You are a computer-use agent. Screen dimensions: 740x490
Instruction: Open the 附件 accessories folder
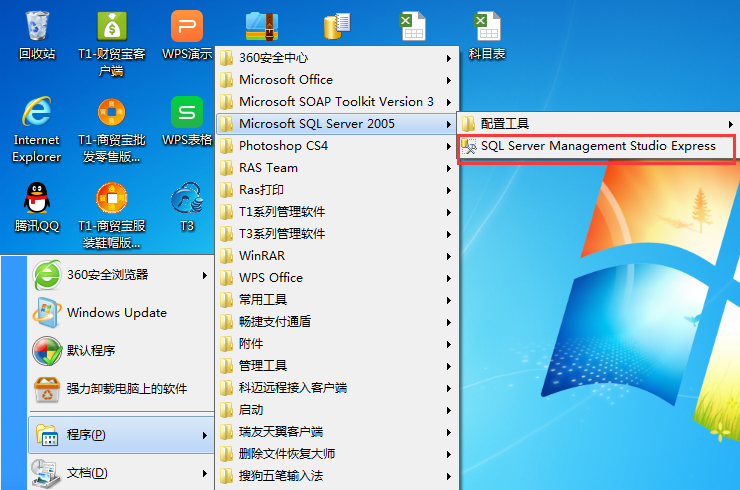click(336, 344)
